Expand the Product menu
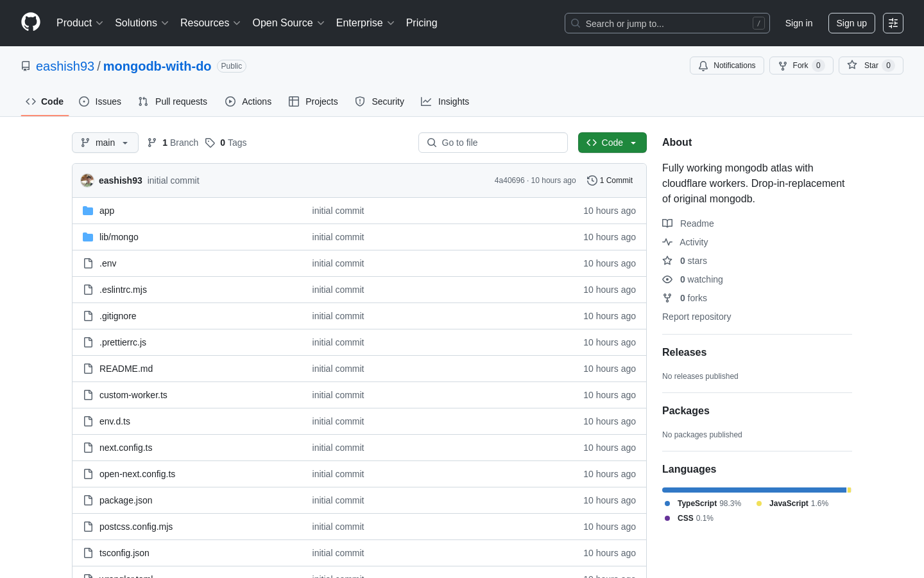Screen dimensions: 924x578 pyautogui.click(x=80, y=22)
